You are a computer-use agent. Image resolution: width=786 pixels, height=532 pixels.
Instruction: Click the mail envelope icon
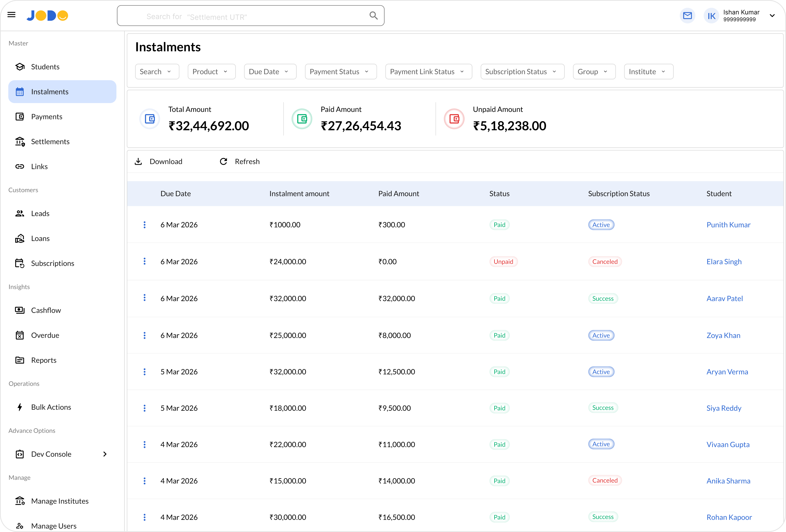pyautogui.click(x=687, y=15)
